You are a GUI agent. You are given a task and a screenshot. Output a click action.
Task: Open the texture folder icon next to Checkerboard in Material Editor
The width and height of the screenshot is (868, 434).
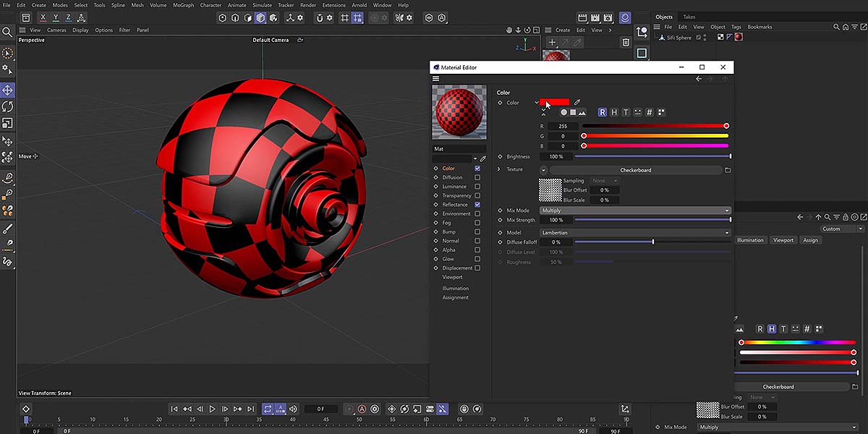click(x=728, y=170)
